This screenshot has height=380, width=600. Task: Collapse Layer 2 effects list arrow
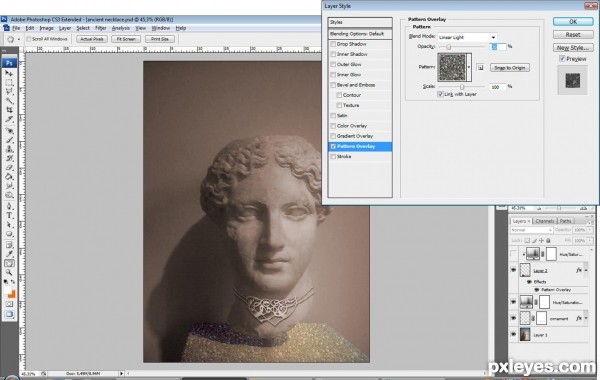click(586, 271)
